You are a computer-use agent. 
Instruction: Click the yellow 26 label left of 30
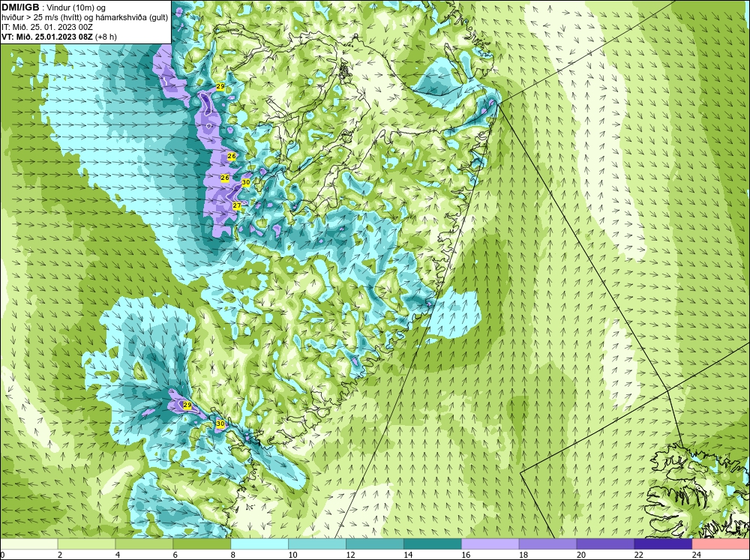coord(225,178)
